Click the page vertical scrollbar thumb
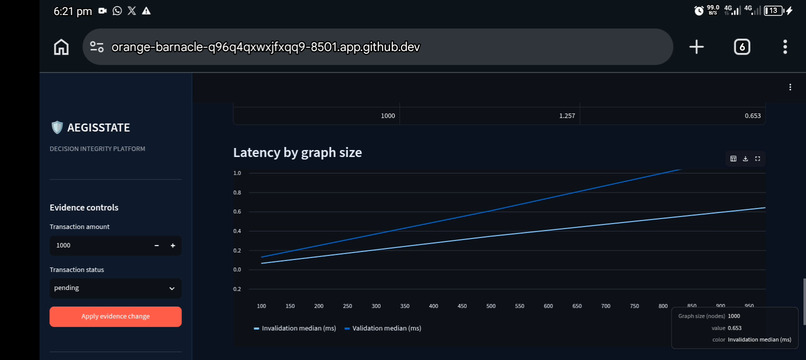 click(804, 302)
